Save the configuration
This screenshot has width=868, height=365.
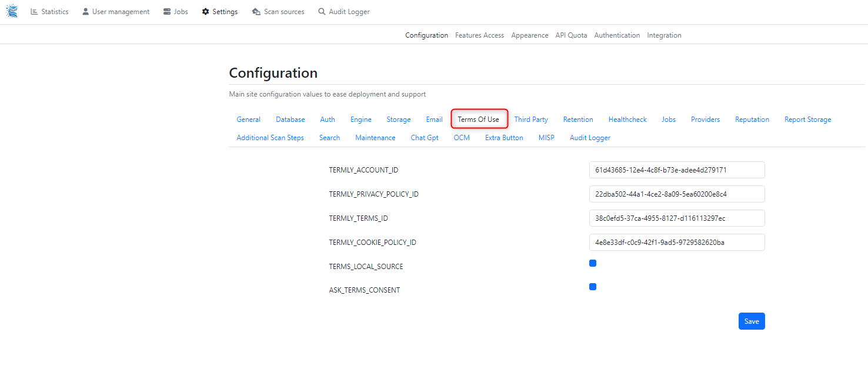tap(752, 321)
